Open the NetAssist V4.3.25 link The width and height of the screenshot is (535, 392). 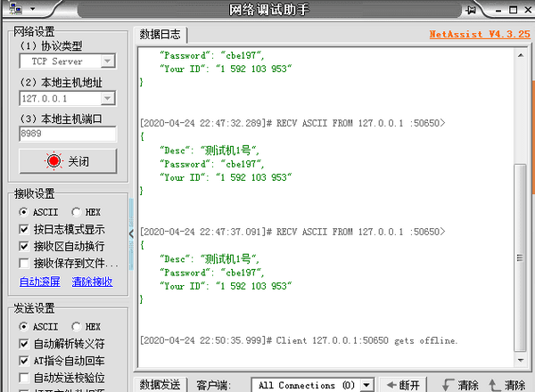pos(480,34)
